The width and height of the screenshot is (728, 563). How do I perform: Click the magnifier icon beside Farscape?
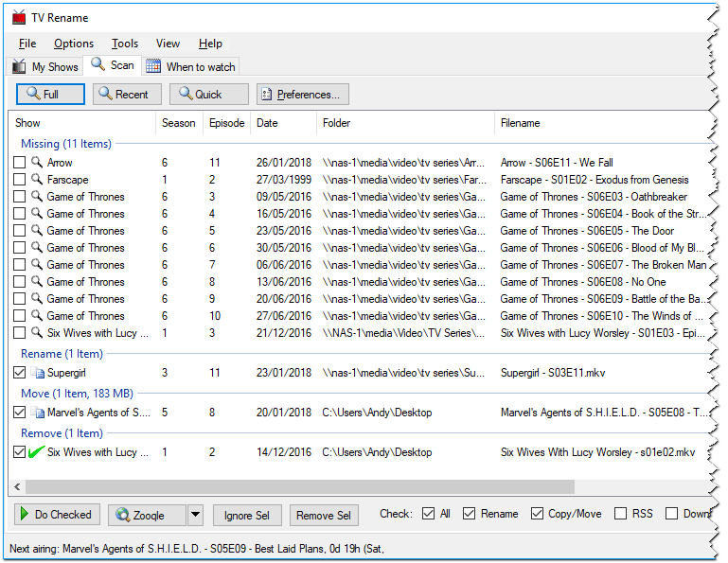point(37,179)
